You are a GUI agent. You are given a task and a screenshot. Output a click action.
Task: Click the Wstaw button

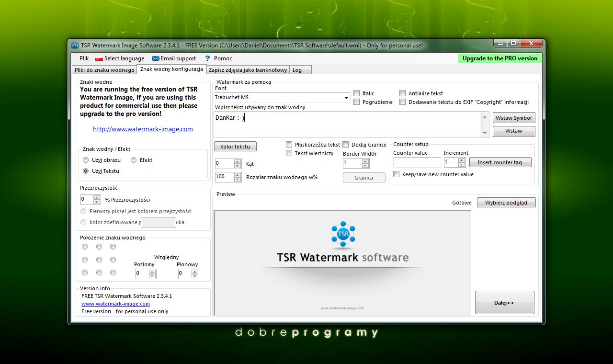tap(514, 131)
